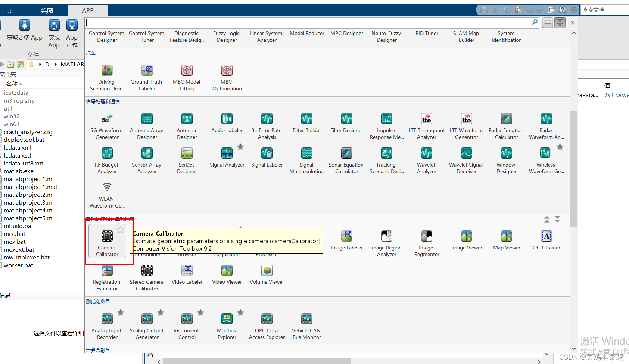Select deploytool.bat in file list
Screen dimensions: 629x364
pos(24,140)
